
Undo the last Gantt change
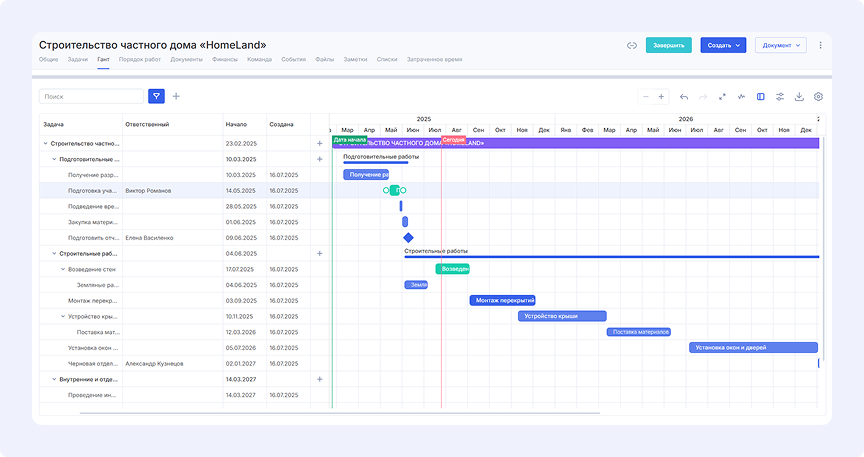click(x=684, y=97)
